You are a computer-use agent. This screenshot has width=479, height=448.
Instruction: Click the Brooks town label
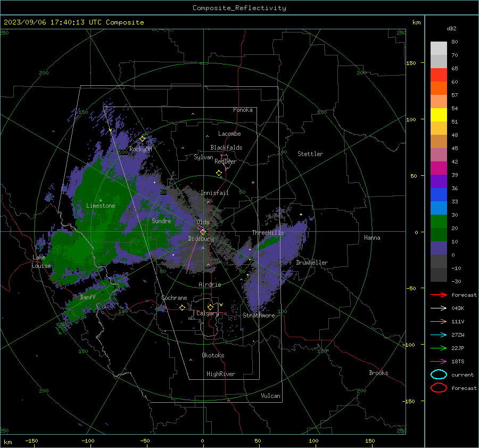click(x=378, y=373)
